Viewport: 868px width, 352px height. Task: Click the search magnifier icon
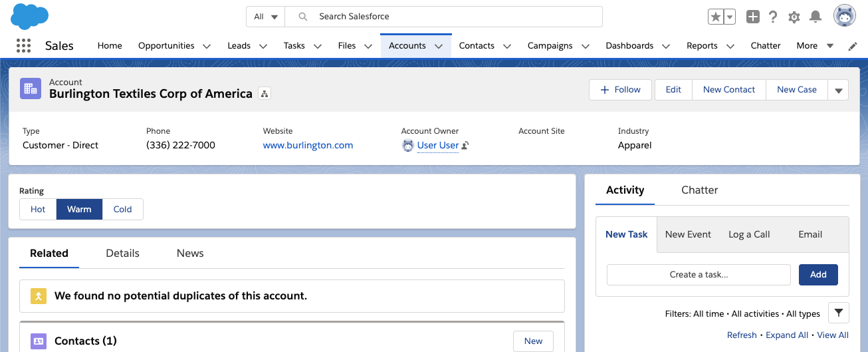302,17
